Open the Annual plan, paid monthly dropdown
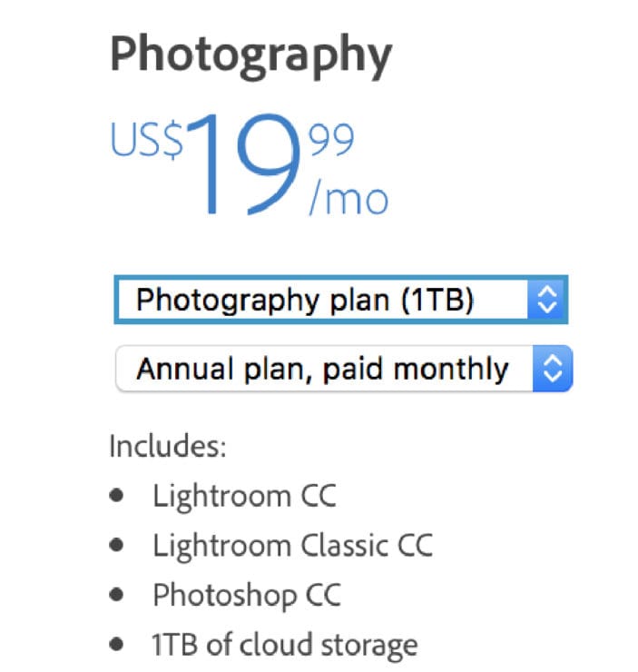 click(x=344, y=369)
